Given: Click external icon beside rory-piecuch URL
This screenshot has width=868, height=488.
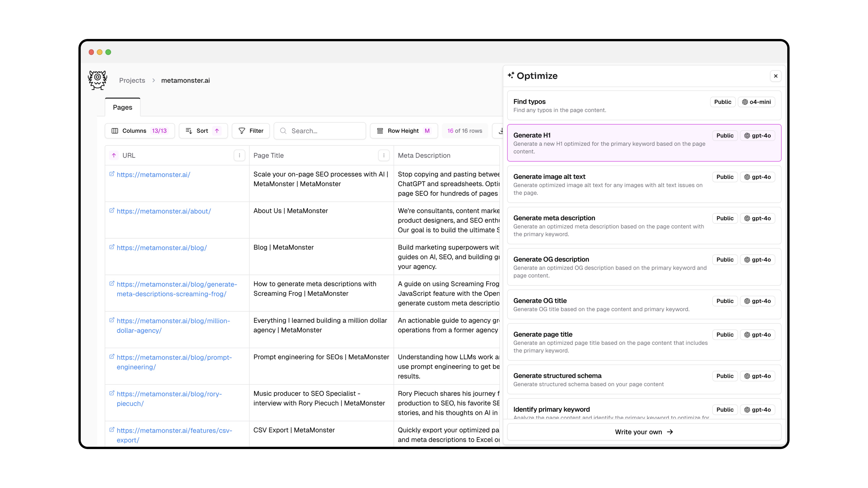Looking at the screenshot, I should point(112,393).
